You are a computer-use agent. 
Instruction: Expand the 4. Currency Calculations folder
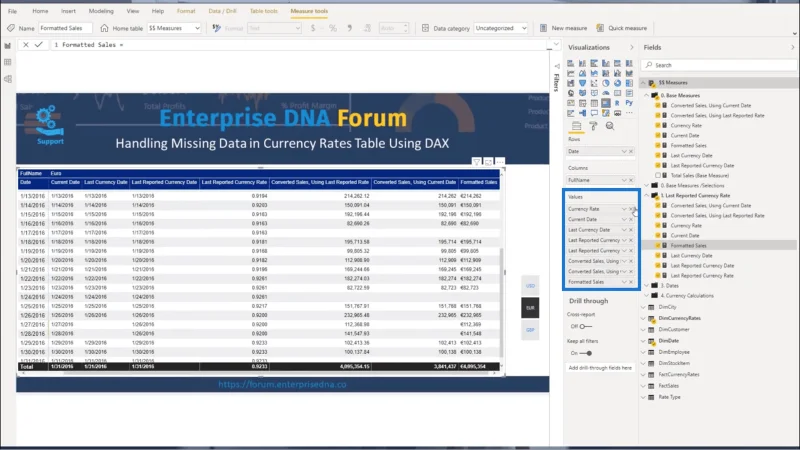[x=647, y=295]
